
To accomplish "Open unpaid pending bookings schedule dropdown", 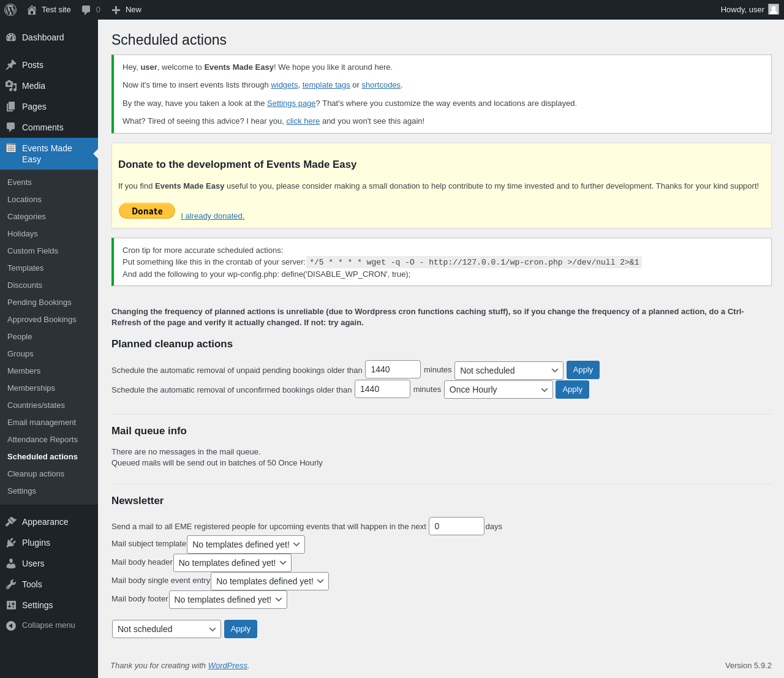I will click(509, 371).
